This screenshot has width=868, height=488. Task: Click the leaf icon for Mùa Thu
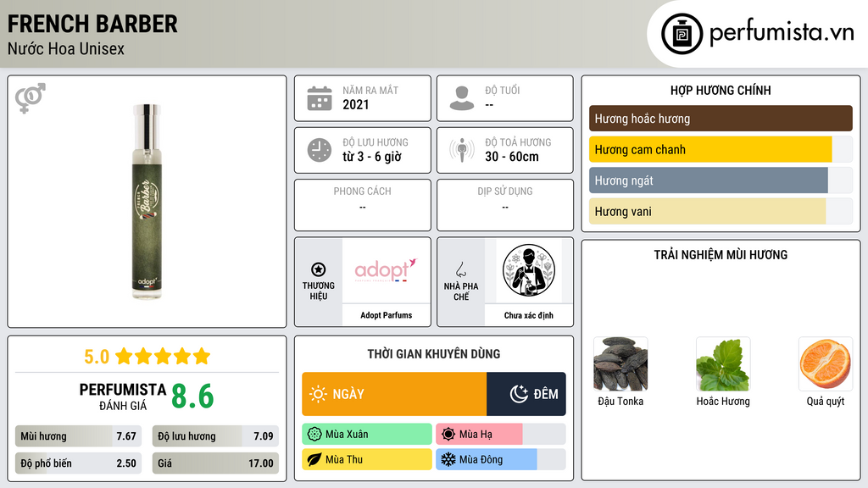pyautogui.click(x=314, y=459)
